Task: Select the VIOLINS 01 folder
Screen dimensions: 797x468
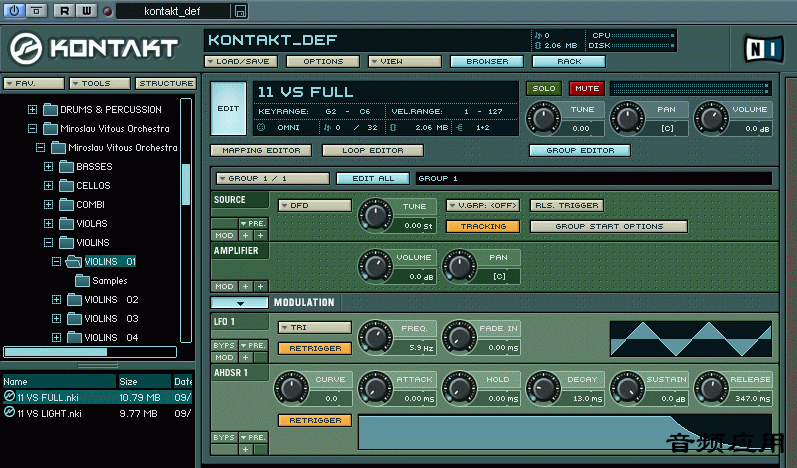Action: (110, 261)
